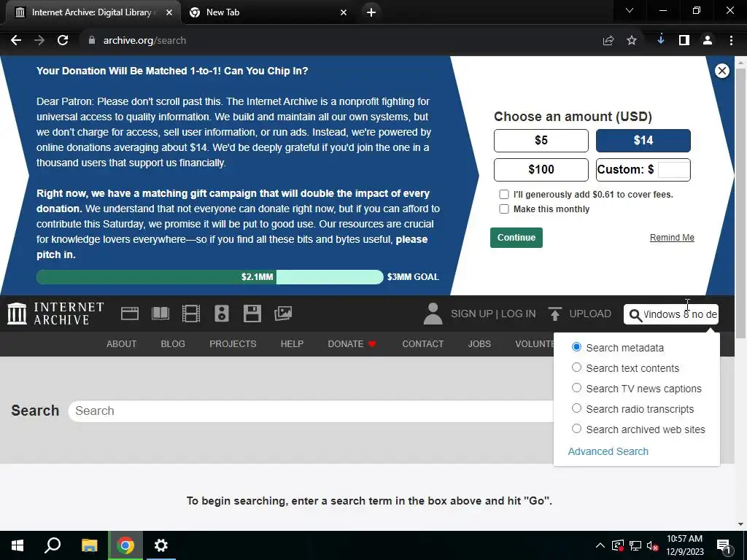The image size is (747, 560).
Task: Check the Make this monthly box
Action: [503, 209]
